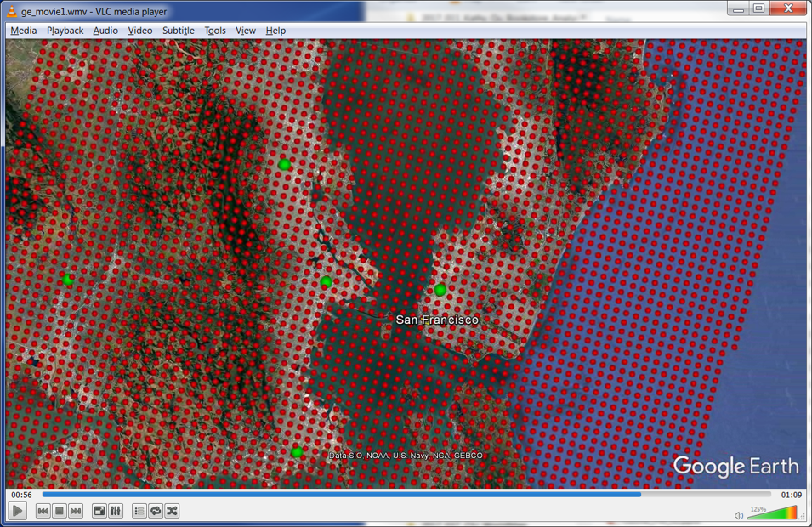Image resolution: width=812 pixels, height=527 pixels.
Task: Skip to next media track
Action: [76, 511]
